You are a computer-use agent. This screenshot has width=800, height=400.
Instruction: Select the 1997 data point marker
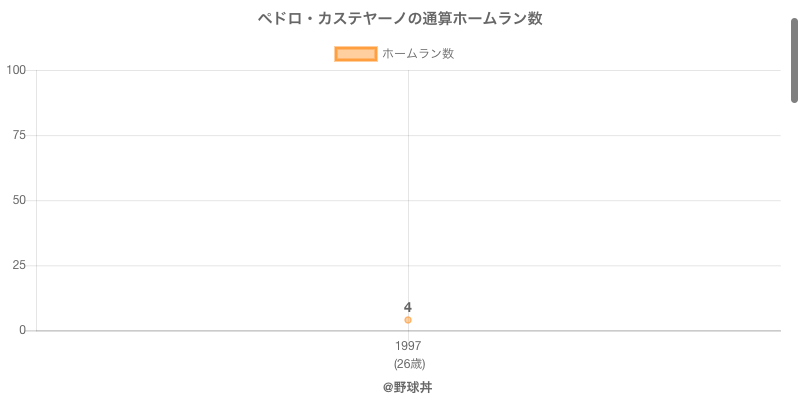click(408, 320)
